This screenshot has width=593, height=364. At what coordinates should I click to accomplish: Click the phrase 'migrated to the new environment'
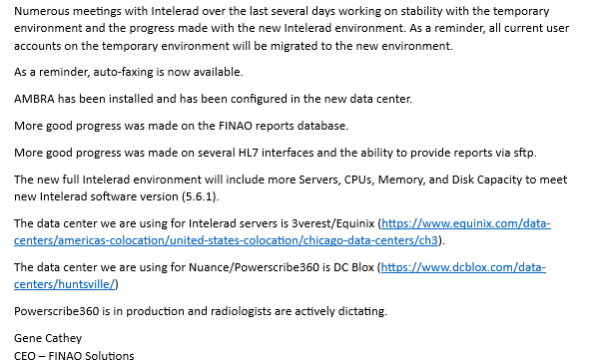[x=360, y=46]
